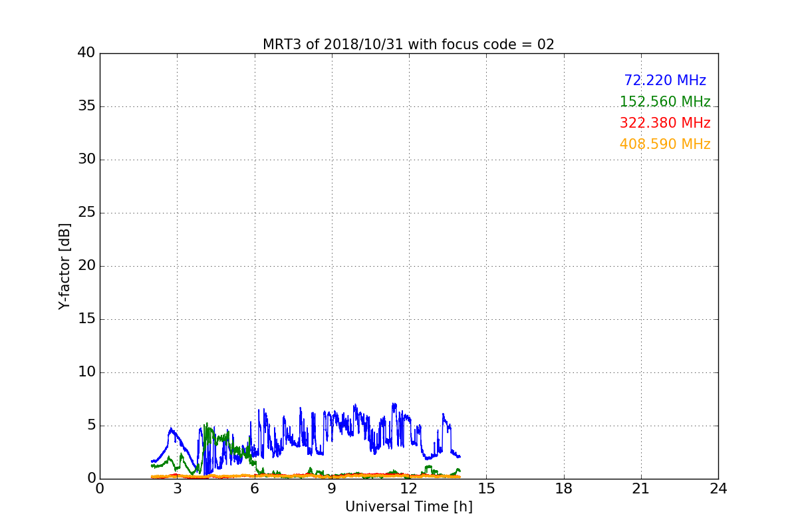Screen dimensions: 798x532
Task: Click the x-axis tick label 12
Action: click(x=409, y=489)
